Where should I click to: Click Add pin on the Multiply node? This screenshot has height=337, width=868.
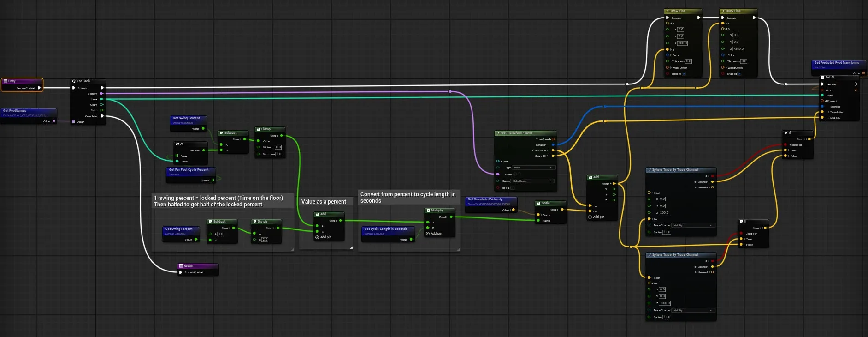click(x=434, y=234)
